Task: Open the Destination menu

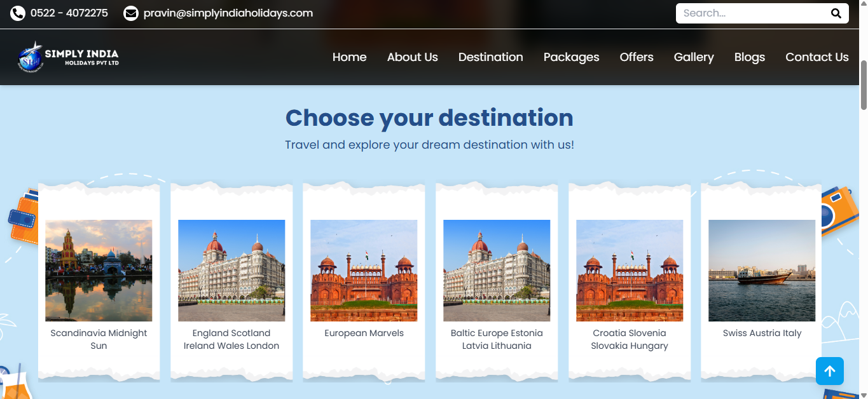Action: point(490,57)
